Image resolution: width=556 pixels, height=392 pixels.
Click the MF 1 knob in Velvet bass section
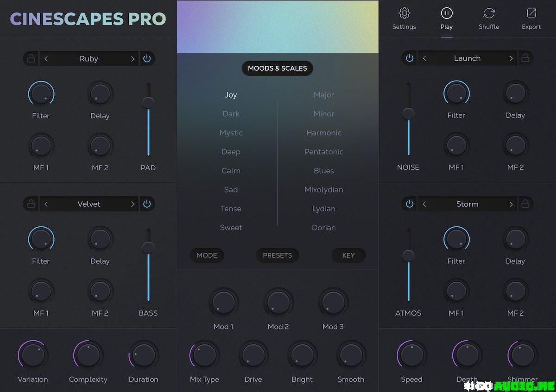point(41,292)
